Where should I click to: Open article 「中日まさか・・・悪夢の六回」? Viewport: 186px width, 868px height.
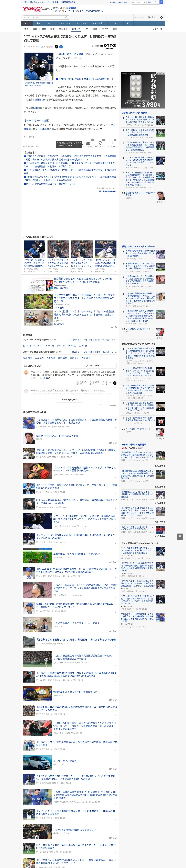(x=77, y=421)
